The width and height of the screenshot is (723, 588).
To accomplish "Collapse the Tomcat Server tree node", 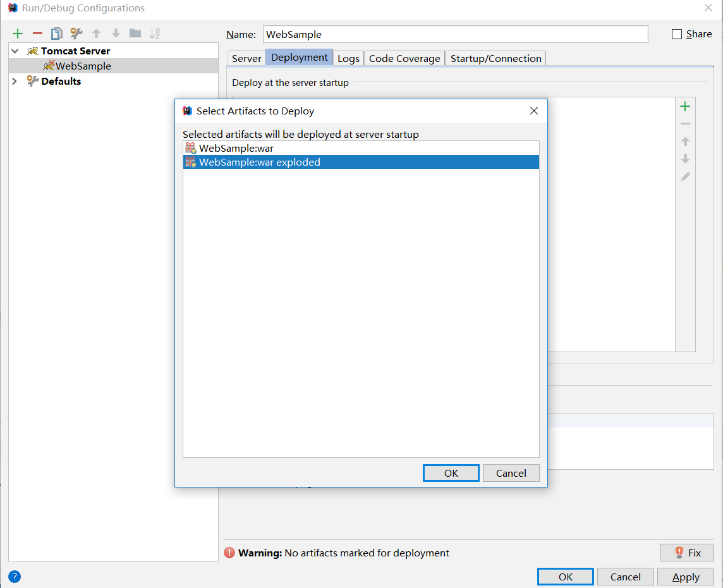I will pyautogui.click(x=15, y=51).
